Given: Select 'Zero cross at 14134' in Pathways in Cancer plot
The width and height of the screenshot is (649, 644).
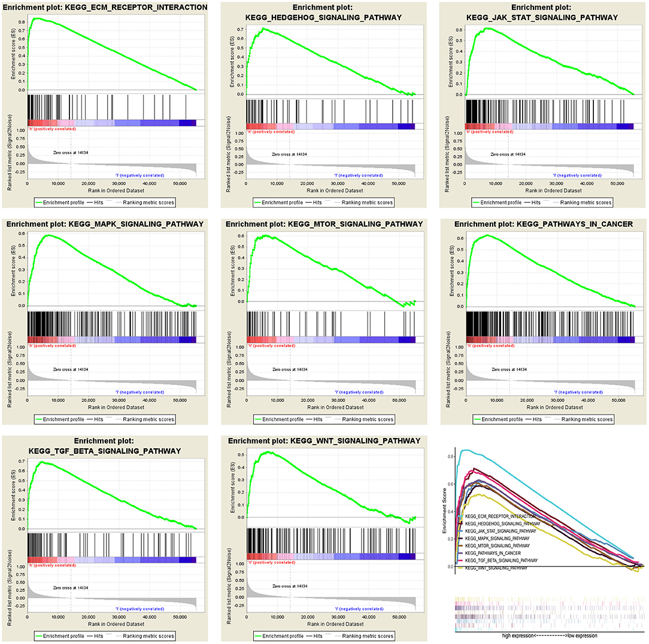Looking at the screenshot, I should pos(509,370).
